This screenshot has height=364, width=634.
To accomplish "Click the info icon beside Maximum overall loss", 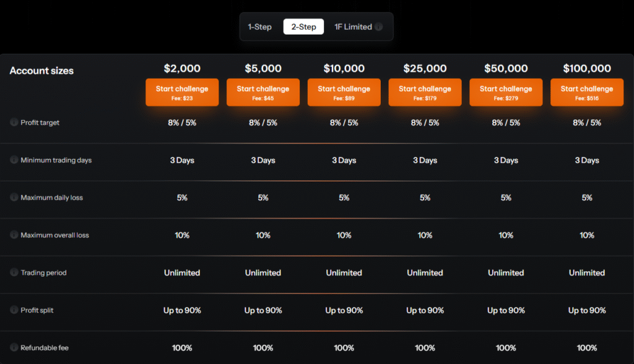I will click(13, 235).
